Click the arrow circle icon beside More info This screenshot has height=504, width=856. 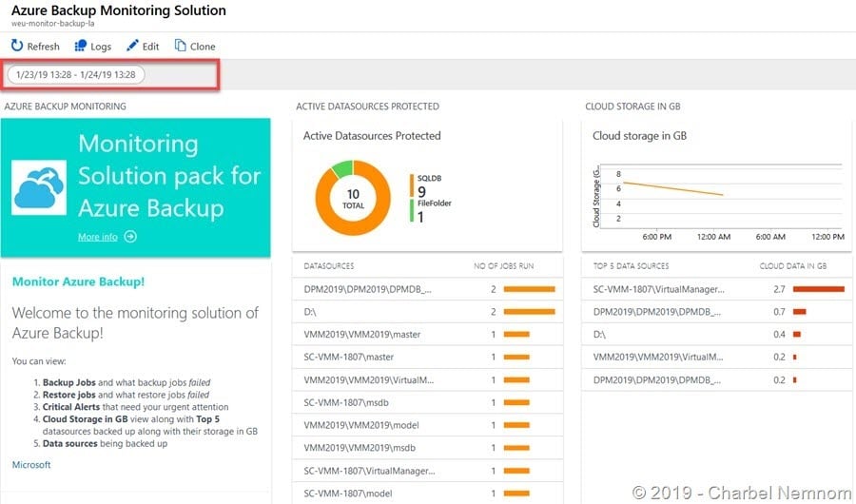pos(130,237)
